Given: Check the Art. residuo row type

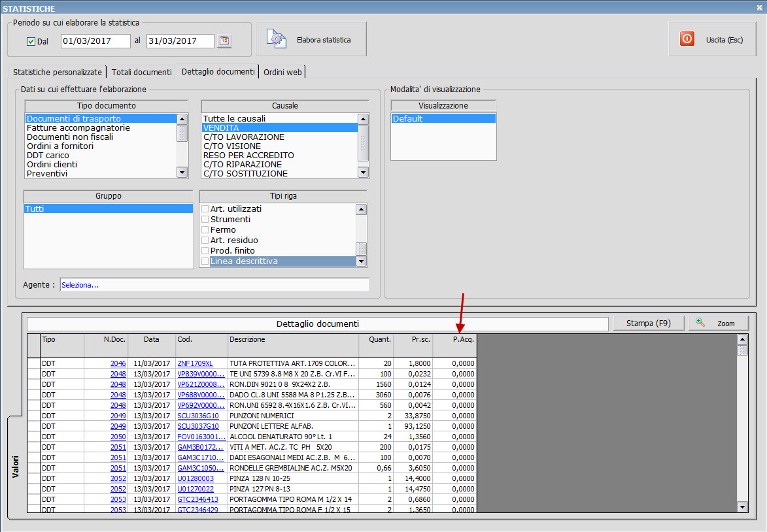Looking at the screenshot, I should [205, 240].
